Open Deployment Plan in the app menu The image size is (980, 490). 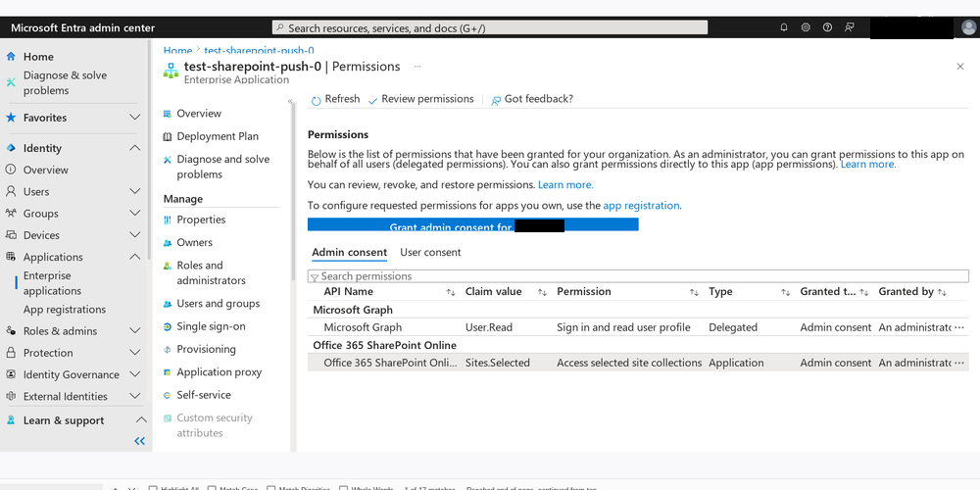point(218,136)
